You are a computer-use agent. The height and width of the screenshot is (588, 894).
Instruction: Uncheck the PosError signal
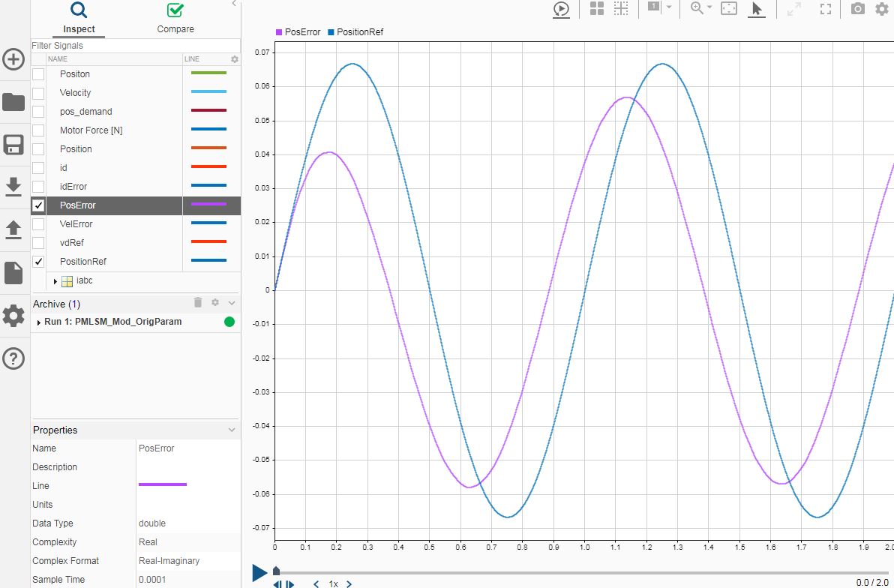(39, 205)
